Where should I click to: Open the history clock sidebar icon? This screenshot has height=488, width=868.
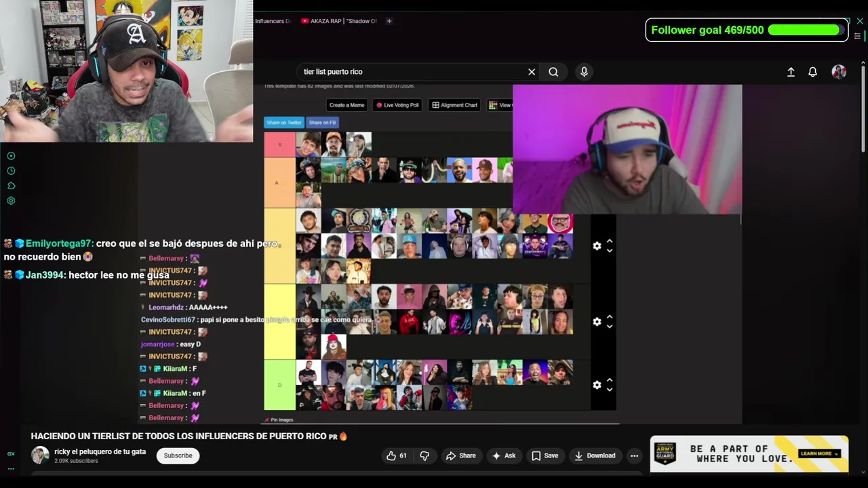(11, 171)
